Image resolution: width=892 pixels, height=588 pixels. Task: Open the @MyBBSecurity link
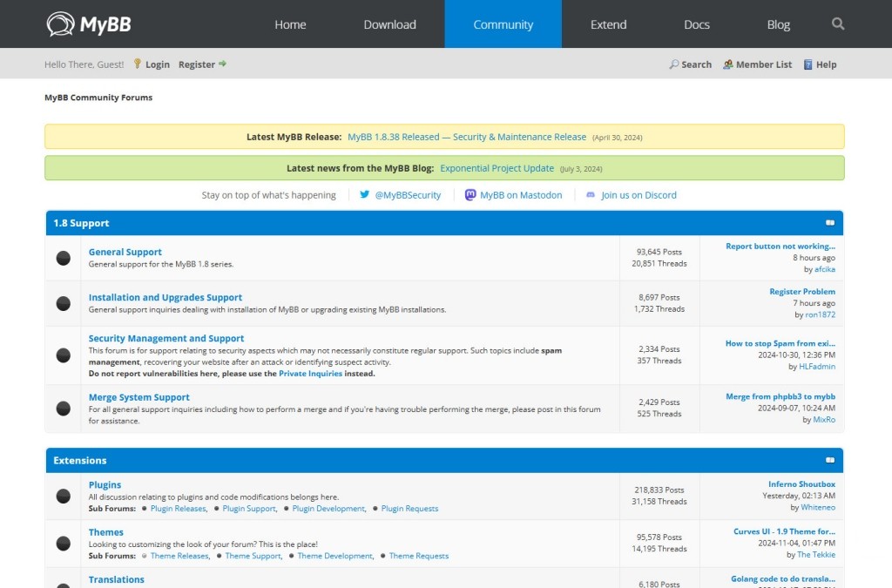point(408,195)
